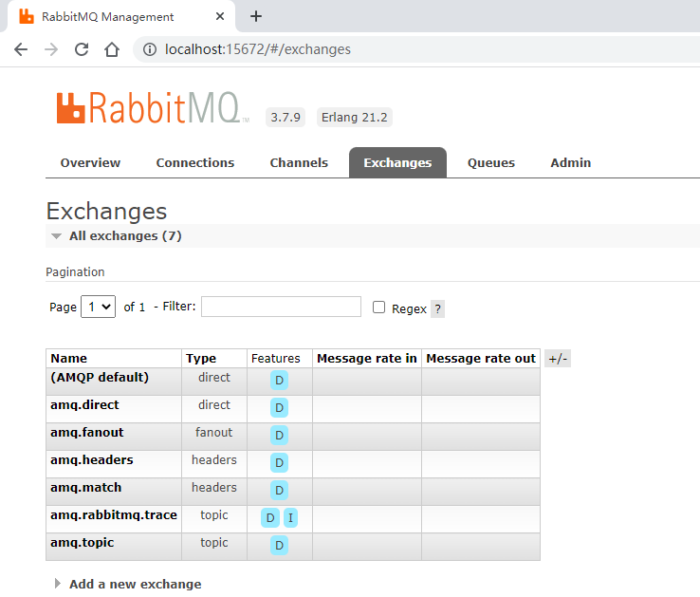Open the amq.match exchange
The width and height of the screenshot is (700, 597).
[x=85, y=488]
